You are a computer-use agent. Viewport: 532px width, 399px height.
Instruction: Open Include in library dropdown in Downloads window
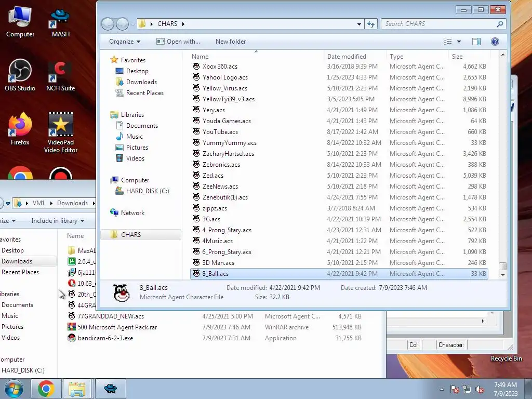[58, 221]
